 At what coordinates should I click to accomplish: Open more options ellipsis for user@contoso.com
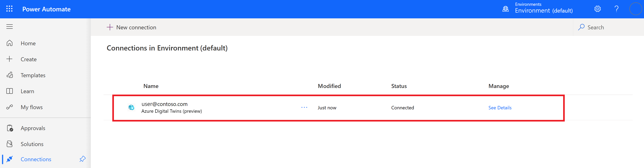coord(304,107)
